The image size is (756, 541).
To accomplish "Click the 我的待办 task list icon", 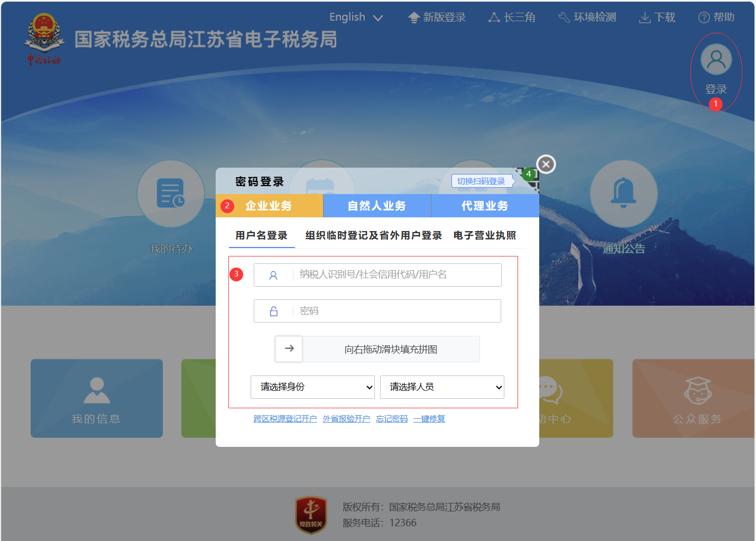I will click(171, 194).
